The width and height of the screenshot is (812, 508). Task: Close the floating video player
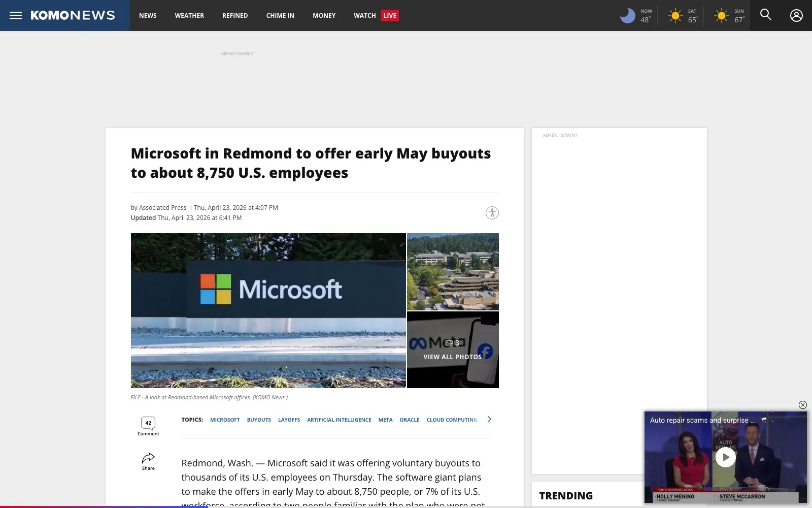[x=802, y=405]
